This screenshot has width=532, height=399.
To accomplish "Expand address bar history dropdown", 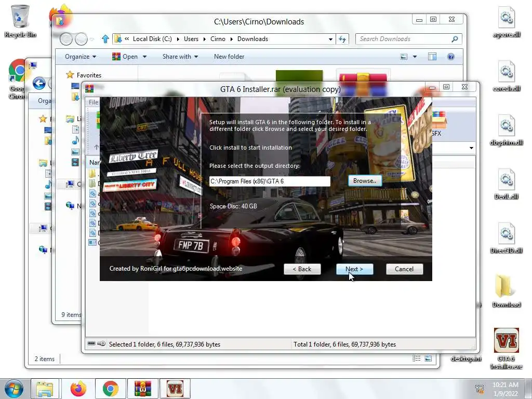I will (330, 39).
